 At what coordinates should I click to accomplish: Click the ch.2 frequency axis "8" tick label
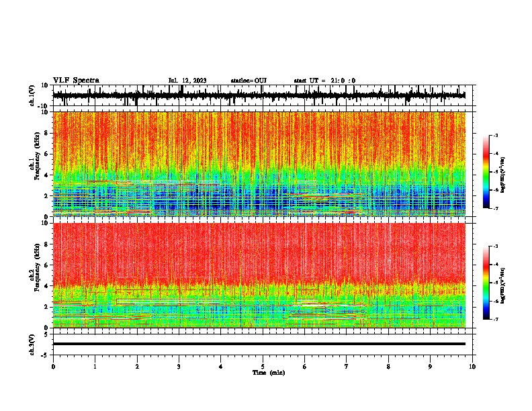point(46,244)
